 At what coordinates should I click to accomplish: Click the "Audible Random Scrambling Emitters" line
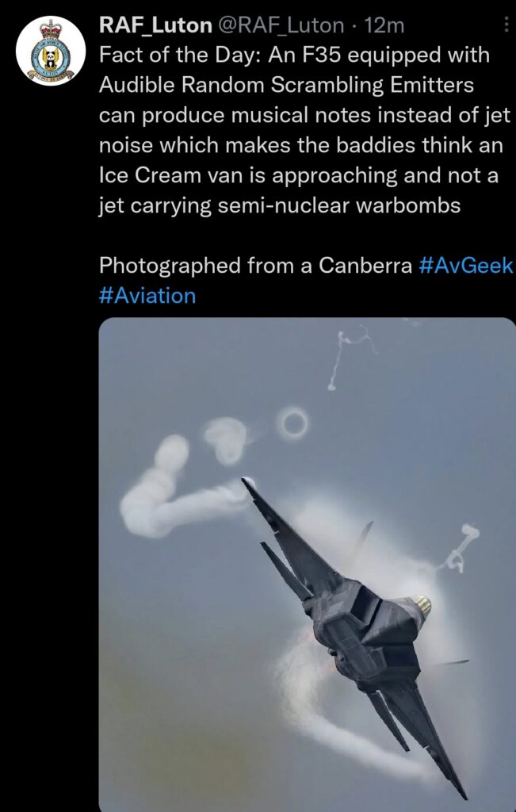pyautogui.click(x=286, y=85)
